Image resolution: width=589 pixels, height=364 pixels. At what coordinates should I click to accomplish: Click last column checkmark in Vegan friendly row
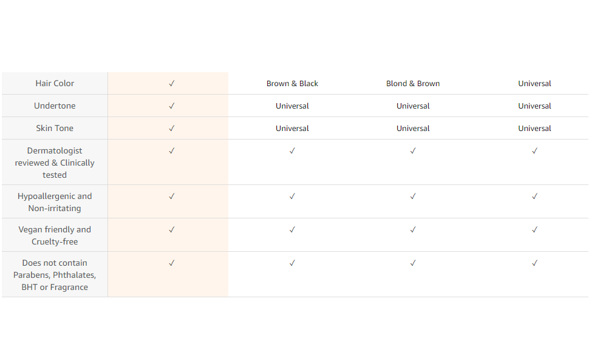coord(534,230)
